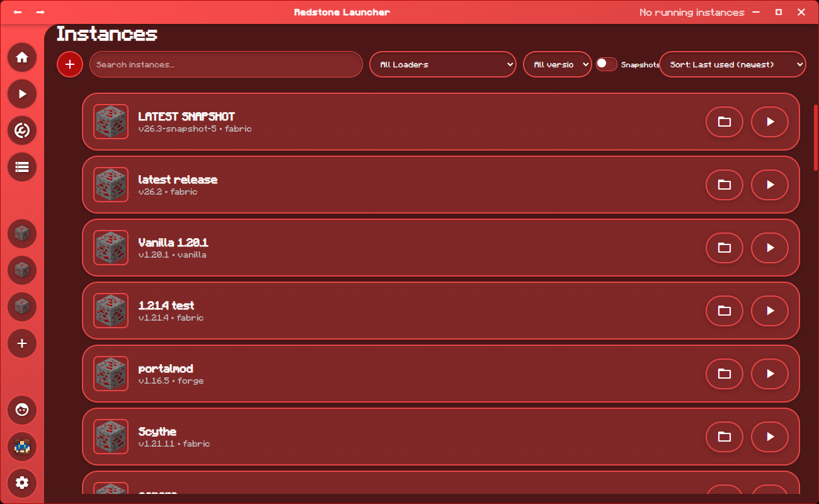Click the LATEST SNAPSHOT redstone ore thumbnail
The image size is (819, 504).
pos(111,122)
